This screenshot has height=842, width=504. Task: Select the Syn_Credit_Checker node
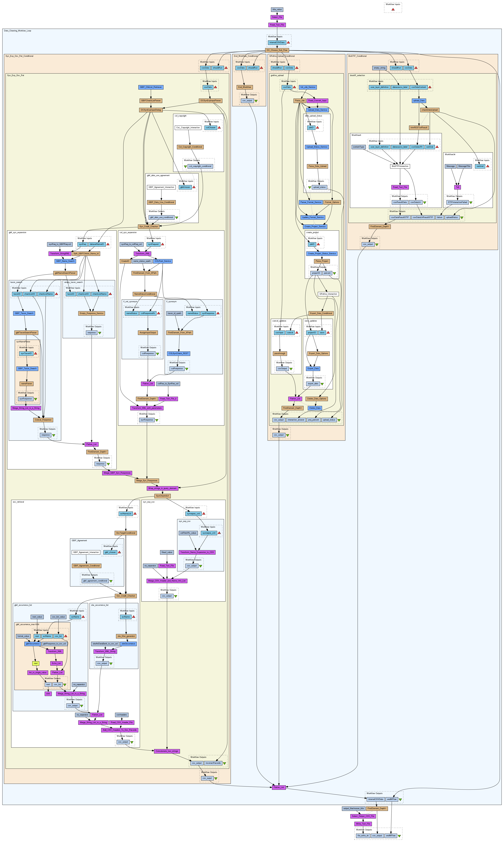(x=148, y=226)
